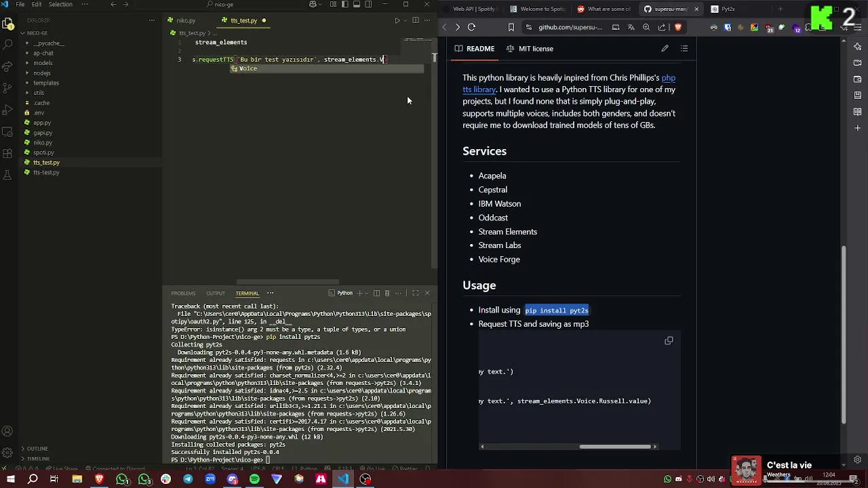This screenshot has height=488, width=868.
Task: Toggle the secondary side bar layout
Action: tap(368, 4)
